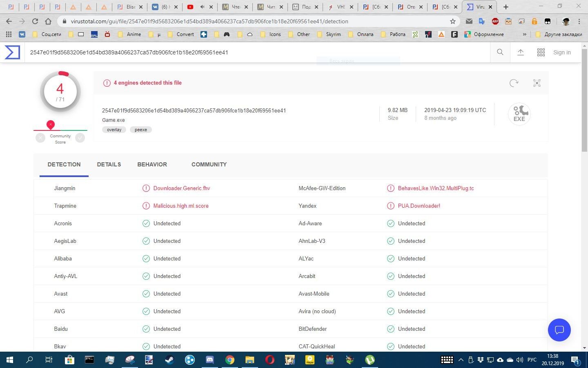Click the browser home icon
The width and height of the screenshot is (588, 368).
[x=48, y=21]
